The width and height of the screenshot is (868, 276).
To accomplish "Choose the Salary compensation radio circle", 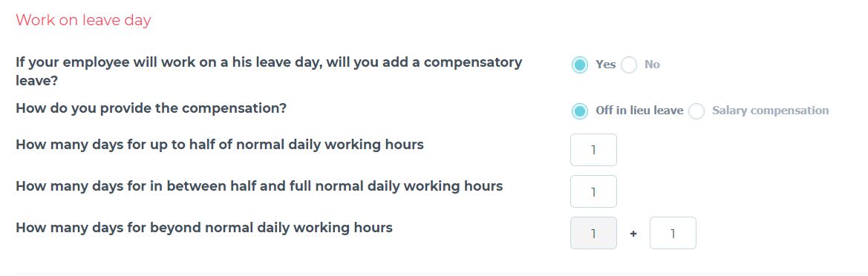I will [696, 111].
